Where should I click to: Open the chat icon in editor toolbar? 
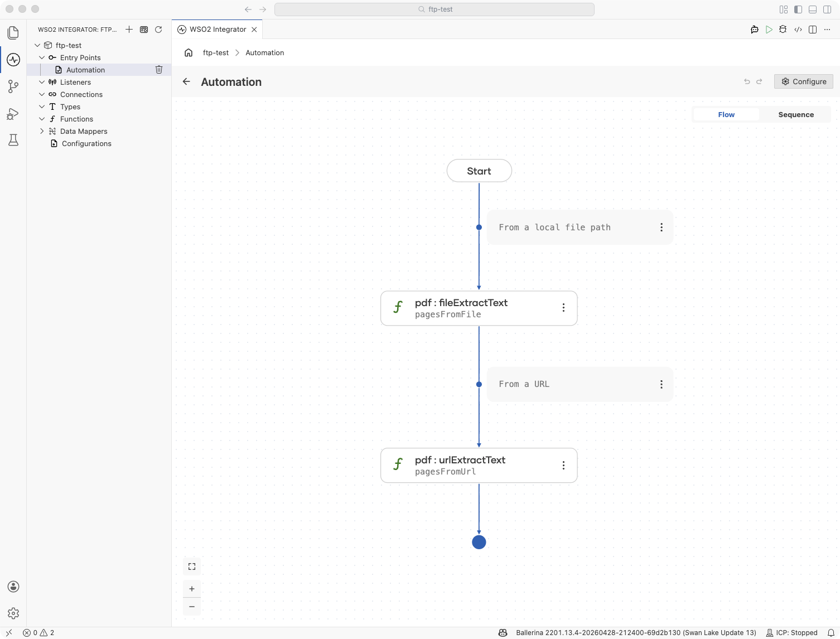click(755, 30)
